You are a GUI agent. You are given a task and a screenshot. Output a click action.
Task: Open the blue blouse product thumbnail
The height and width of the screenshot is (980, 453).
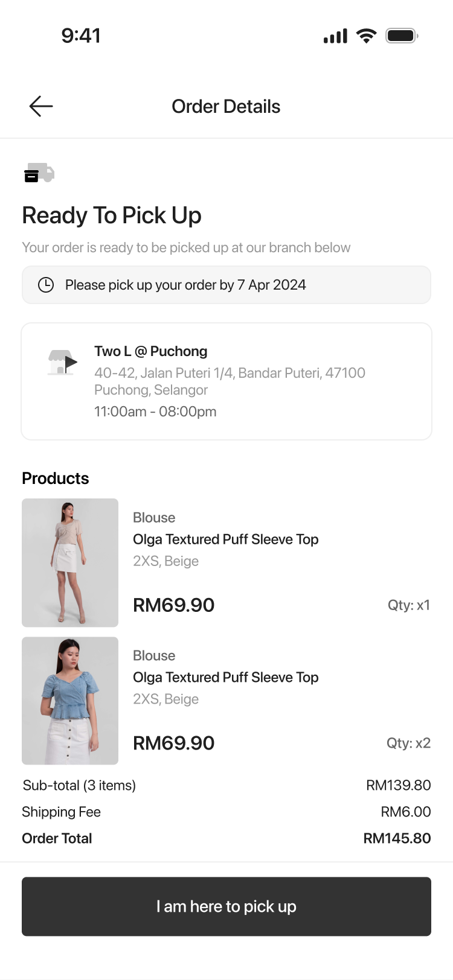tap(70, 701)
